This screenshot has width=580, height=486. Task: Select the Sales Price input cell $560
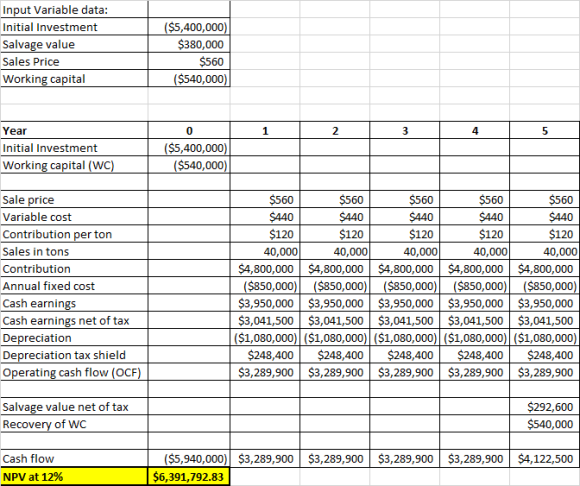tap(189, 61)
